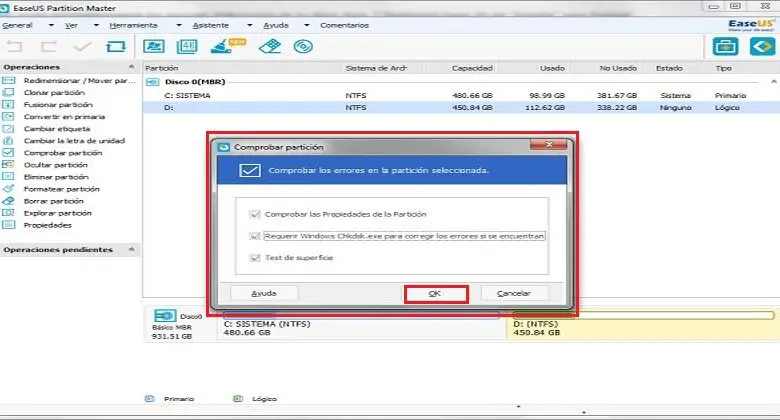
Task: Click the Eliminar partición sidebar icon
Action: [x=8, y=177]
